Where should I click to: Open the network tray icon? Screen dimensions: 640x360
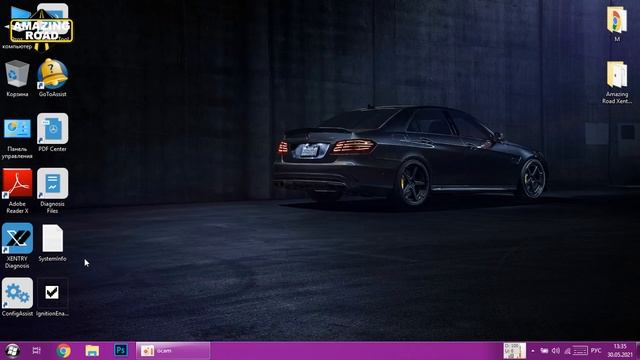tap(567, 351)
